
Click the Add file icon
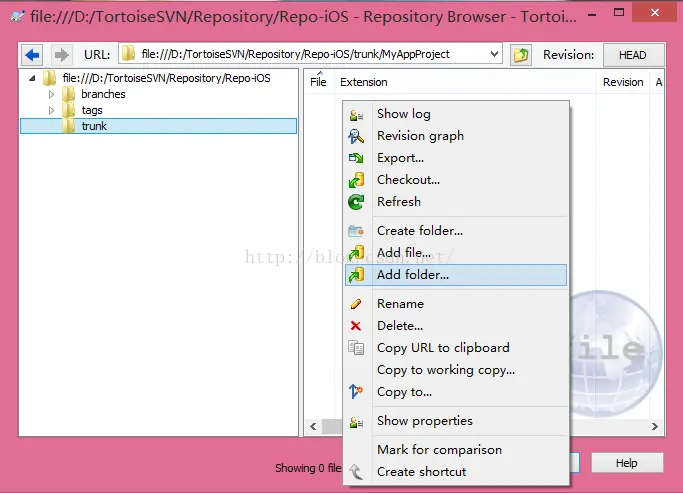pyautogui.click(x=356, y=253)
